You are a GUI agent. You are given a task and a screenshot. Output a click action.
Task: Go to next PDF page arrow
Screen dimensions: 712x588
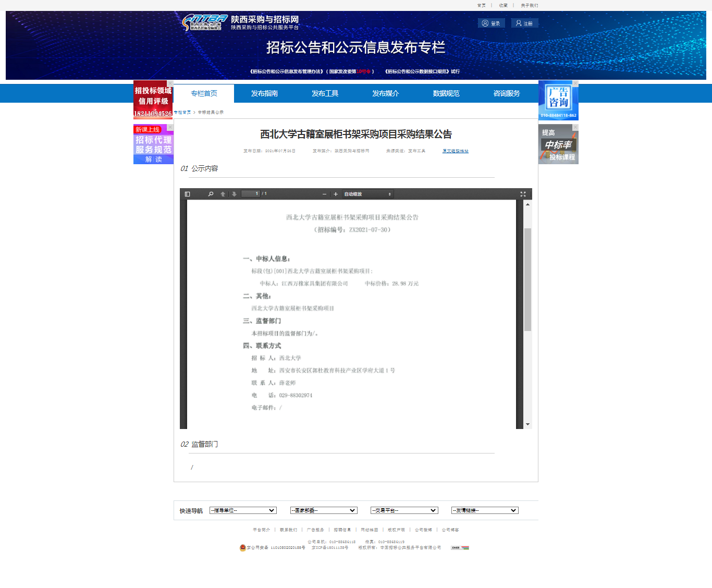pyautogui.click(x=234, y=194)
